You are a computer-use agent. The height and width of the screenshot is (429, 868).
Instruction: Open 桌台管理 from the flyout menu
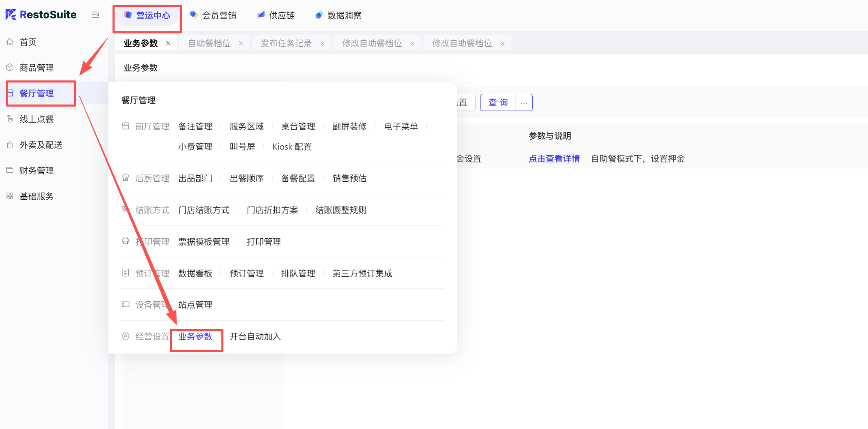pos(298,126)
